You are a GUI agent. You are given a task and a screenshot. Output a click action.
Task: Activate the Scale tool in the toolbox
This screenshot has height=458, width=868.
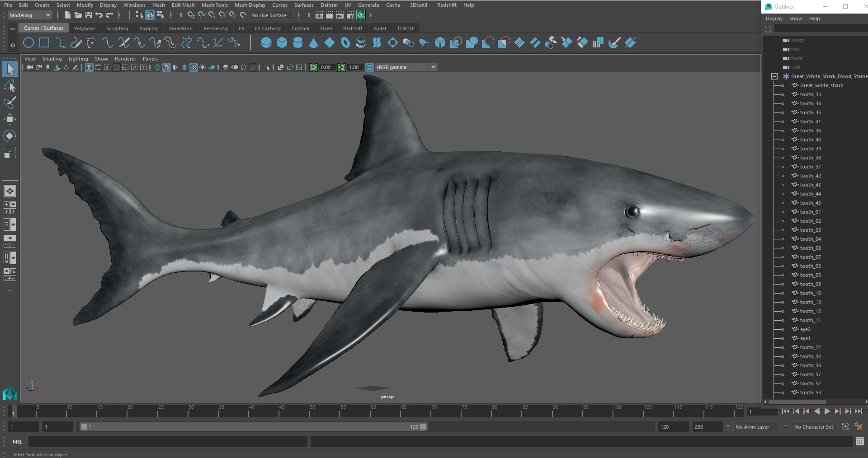(9, 153)
